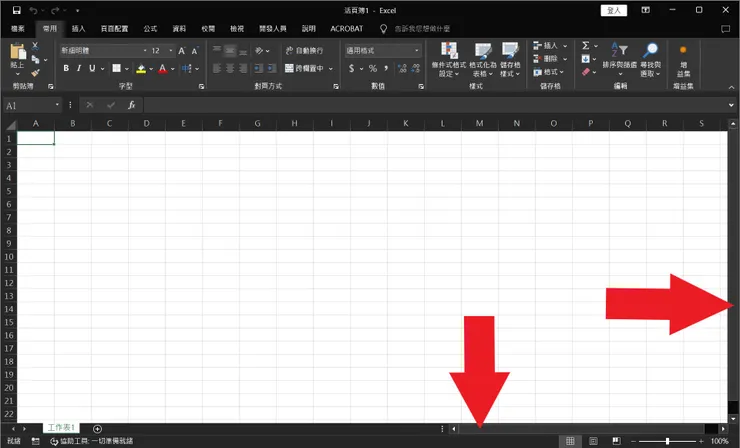Click the AutoSum sigma icon

(585, 45)
